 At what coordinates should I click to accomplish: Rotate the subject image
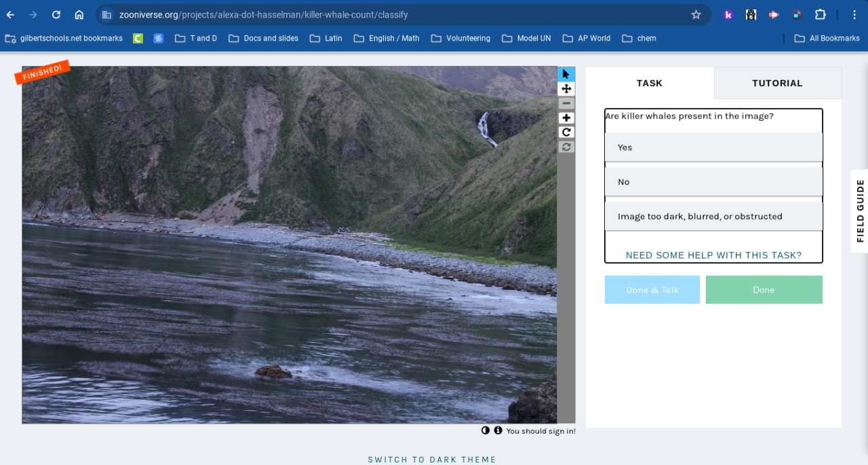tap(566, 132)
